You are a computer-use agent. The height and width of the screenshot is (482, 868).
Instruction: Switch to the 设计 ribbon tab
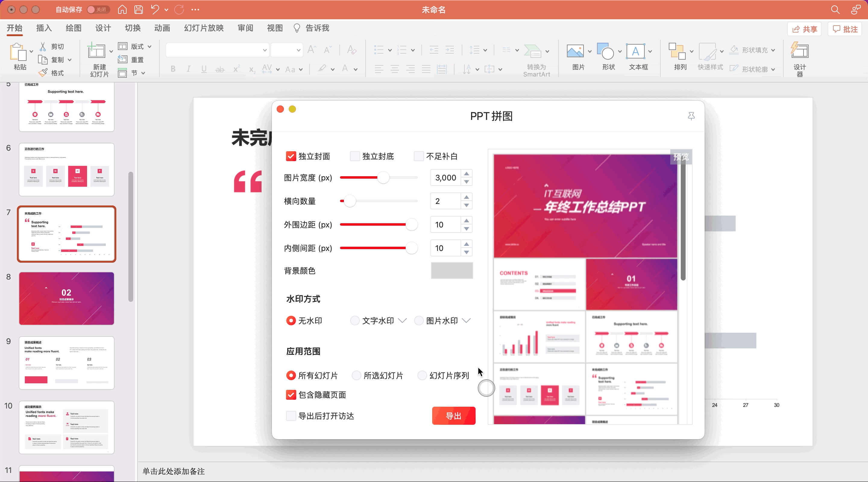pyautogui.click(x=103, y=28)
